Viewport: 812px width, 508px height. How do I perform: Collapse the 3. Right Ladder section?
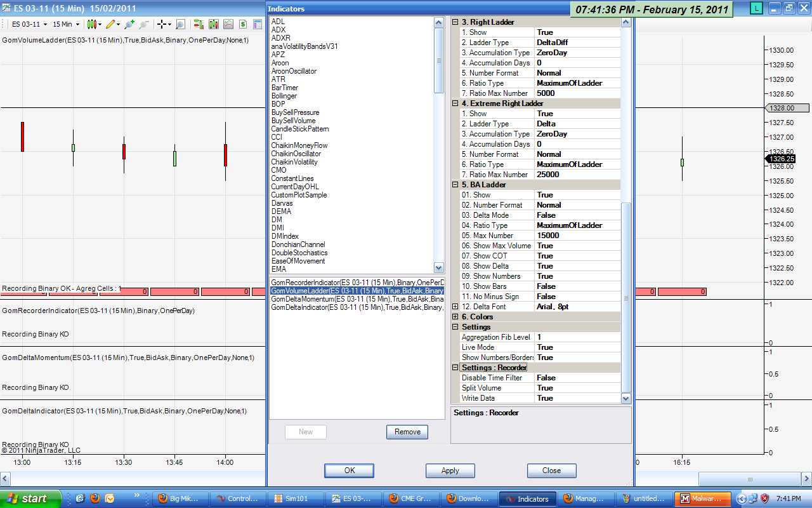pos(455,22)
